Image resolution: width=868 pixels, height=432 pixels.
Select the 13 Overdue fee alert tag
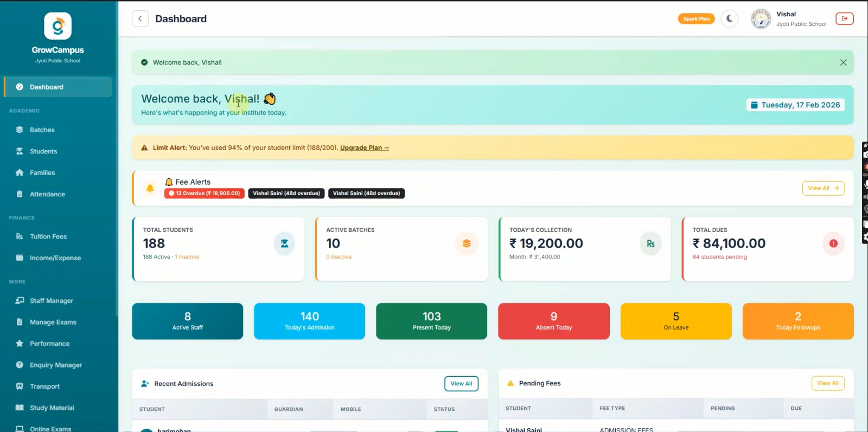point(205,194)
